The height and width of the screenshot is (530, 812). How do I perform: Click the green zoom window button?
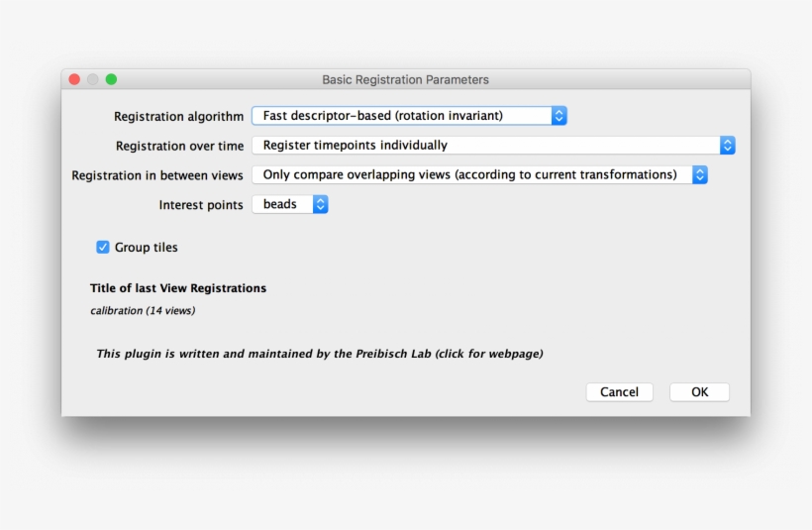(111, 79)
